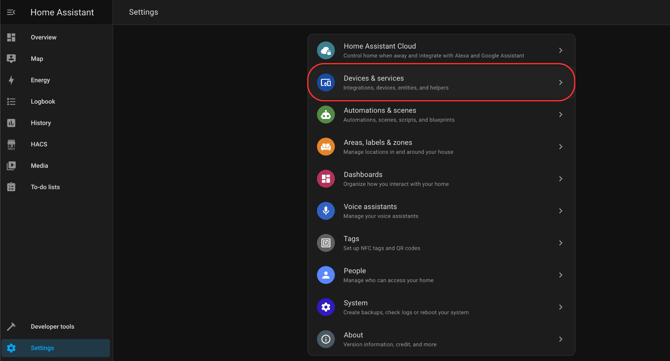Click the Energy lightning bolt icon
Screen dimensions: 670x361
pyautogui.click(x=11, y=80)
